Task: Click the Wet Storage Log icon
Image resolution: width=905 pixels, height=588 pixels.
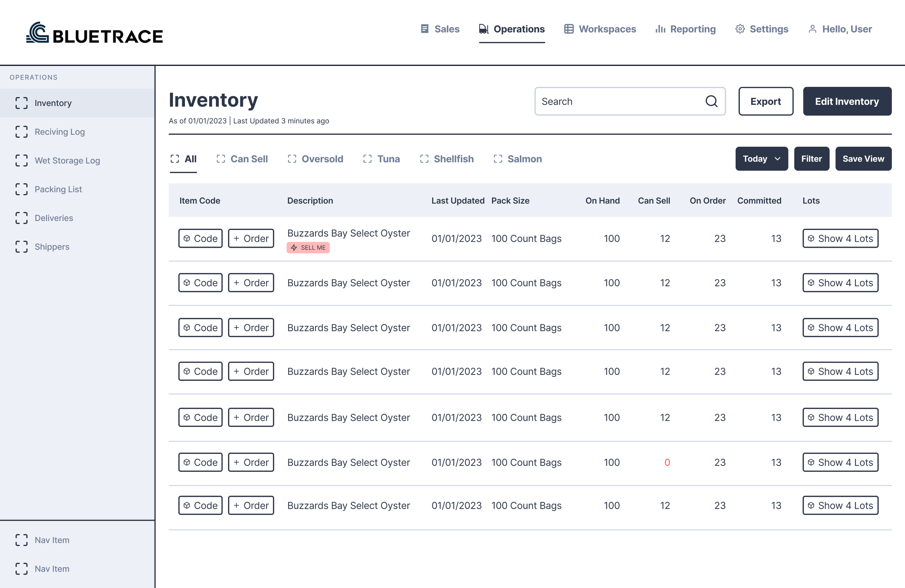Action: pyautogui.click(x=21, y=160)
